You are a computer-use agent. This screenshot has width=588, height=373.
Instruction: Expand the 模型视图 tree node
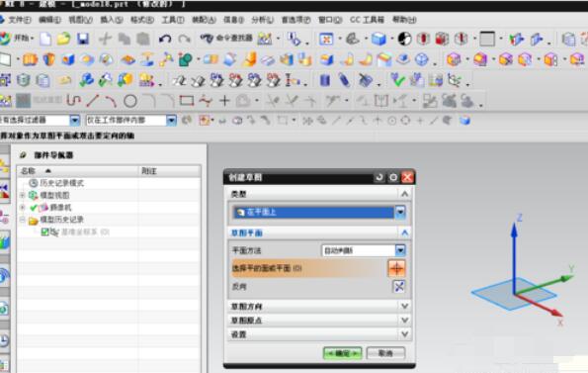(x=22, y=195)
